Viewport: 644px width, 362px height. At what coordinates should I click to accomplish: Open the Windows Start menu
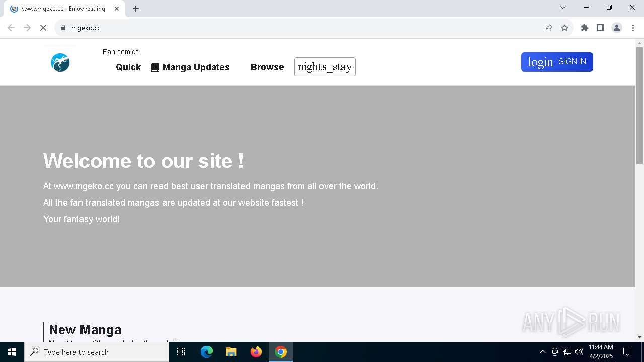12,352
